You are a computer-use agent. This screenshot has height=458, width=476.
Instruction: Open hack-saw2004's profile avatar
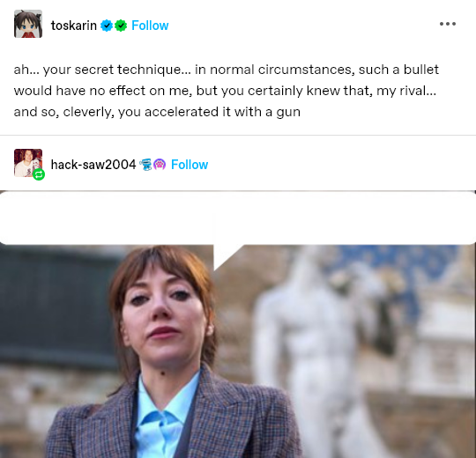coord(28,163)
